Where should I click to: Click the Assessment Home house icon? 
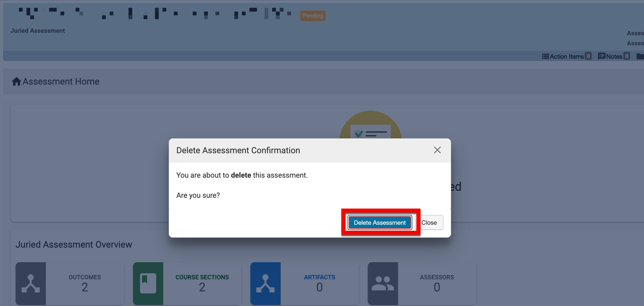(x=16, y=82)
